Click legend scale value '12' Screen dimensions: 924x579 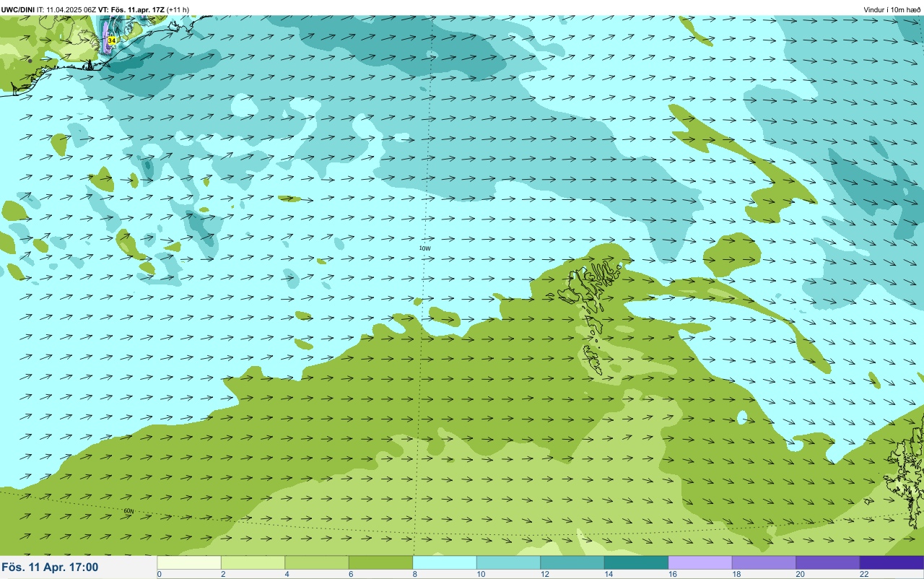(544, 574)
